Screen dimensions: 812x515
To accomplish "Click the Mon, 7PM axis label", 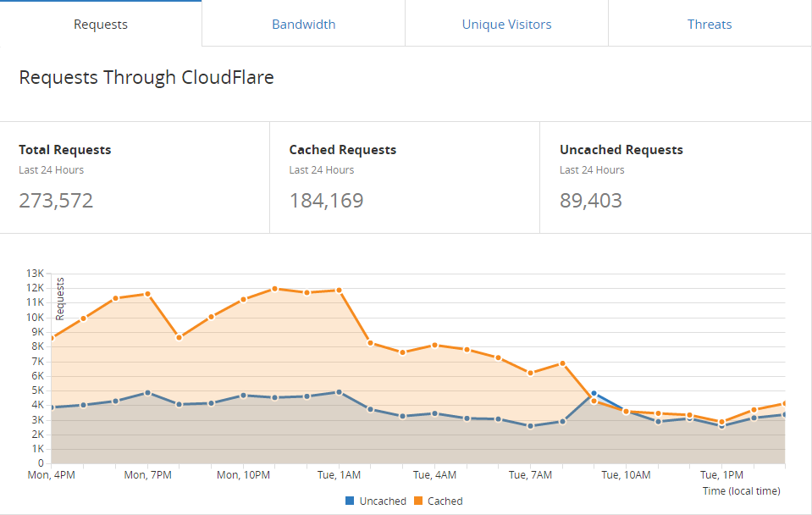I will click(x=147, y=474).
